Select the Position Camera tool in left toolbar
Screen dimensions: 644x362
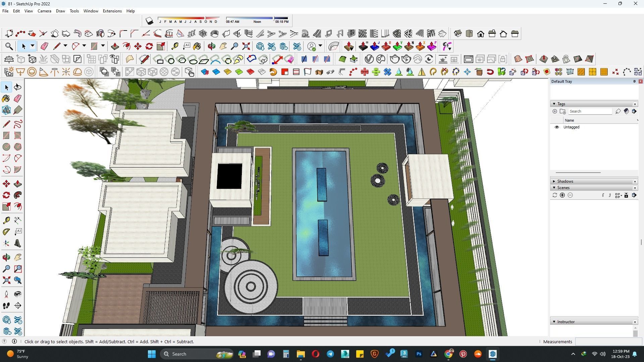click(6, 294)
